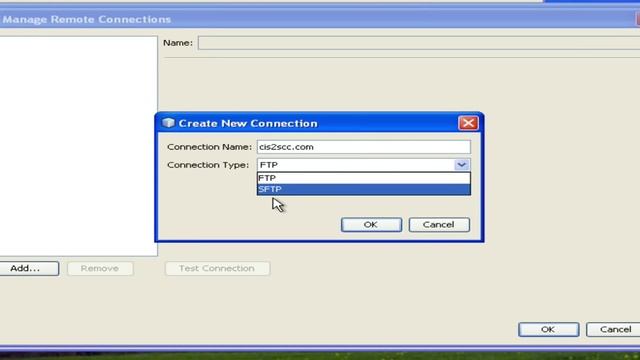Click OK in Manage Remote Connections window
Viewport: 640px width, 360px height.
pos(548,329)
